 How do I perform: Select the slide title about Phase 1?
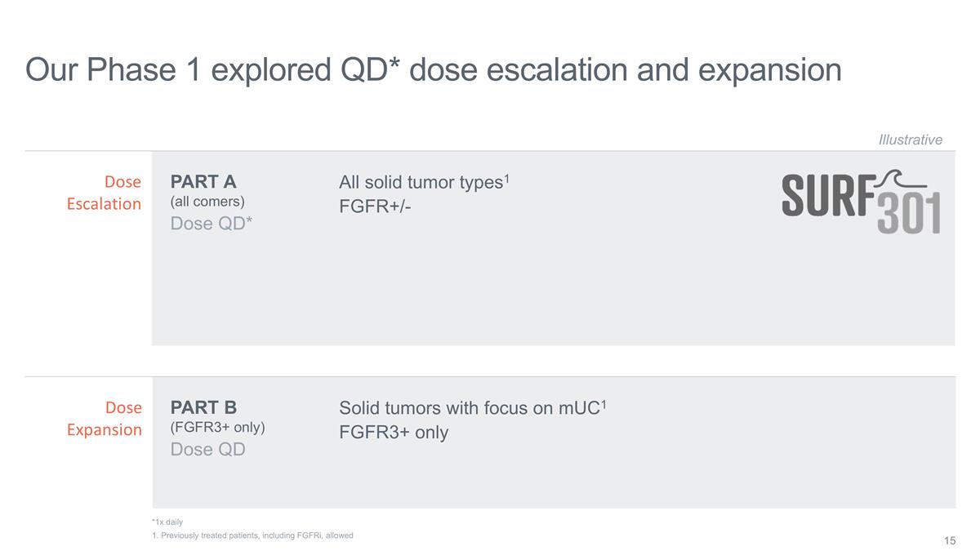point(434,70)
